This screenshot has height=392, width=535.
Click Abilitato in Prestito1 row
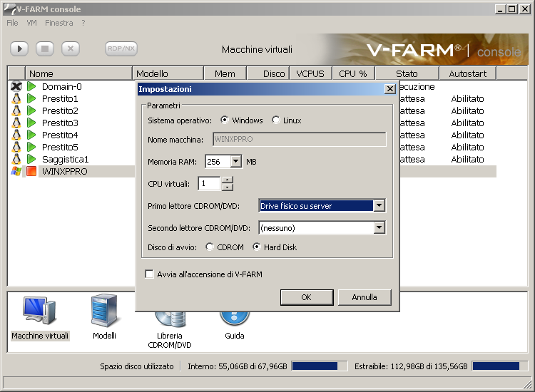pyautogui.click(x=467, y=99)
